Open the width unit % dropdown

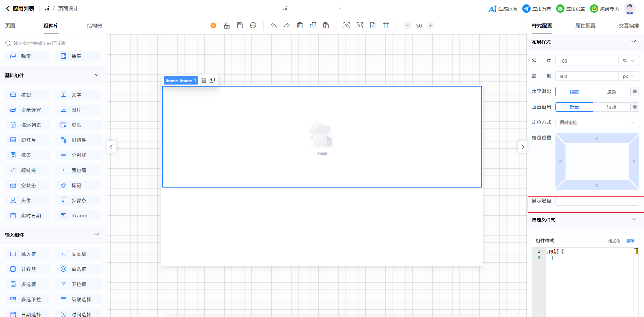click(628, 61)
